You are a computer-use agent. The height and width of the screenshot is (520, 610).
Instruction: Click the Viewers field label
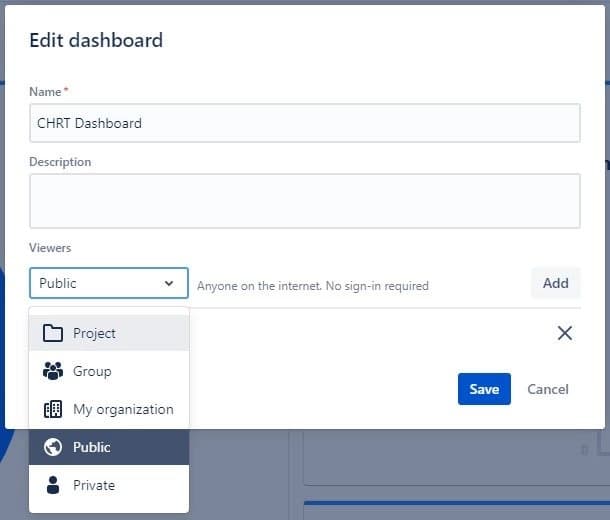50,248
